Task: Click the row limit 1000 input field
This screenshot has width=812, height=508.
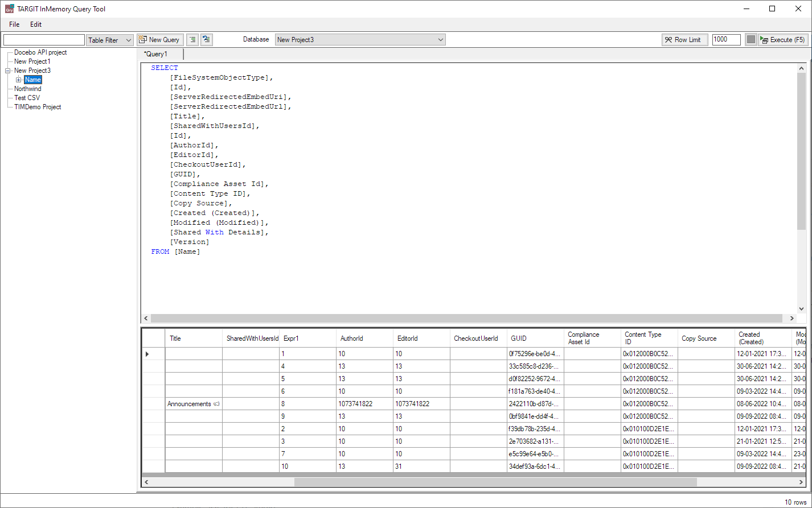Action: click(x=726, y=40)
